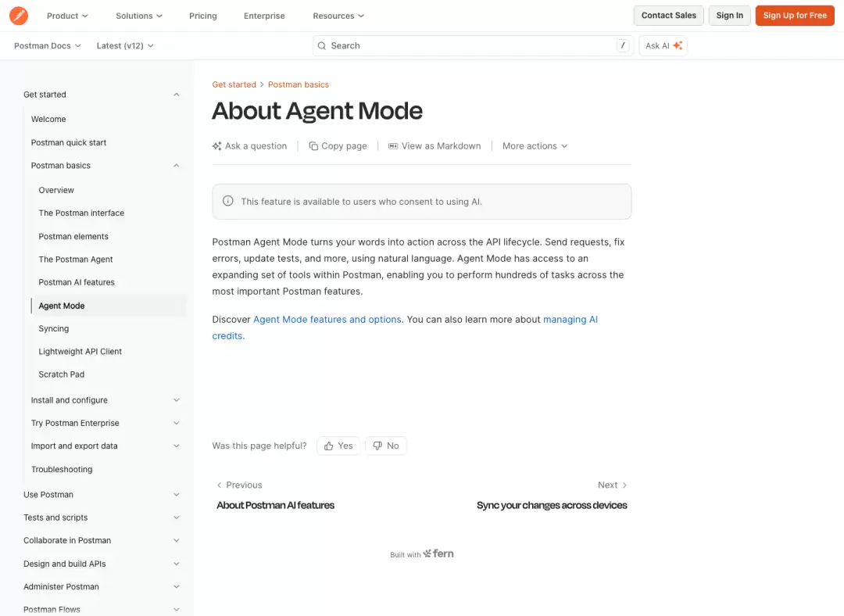Expand the Administer Postman section

click(x=176, y=587)
